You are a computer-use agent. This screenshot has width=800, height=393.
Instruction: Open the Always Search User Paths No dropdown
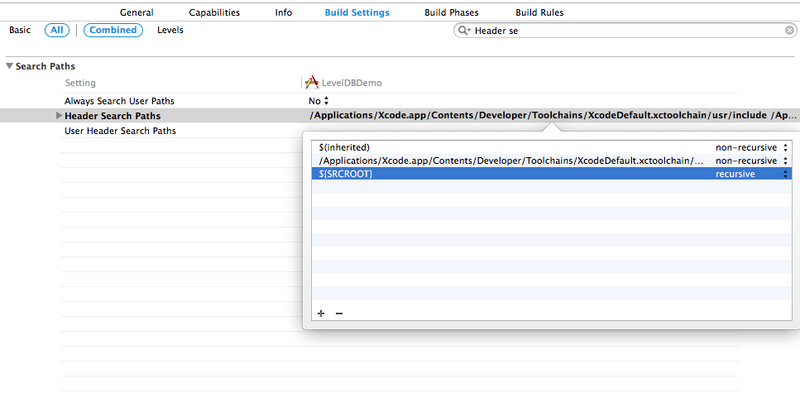(x=319, y=101)
